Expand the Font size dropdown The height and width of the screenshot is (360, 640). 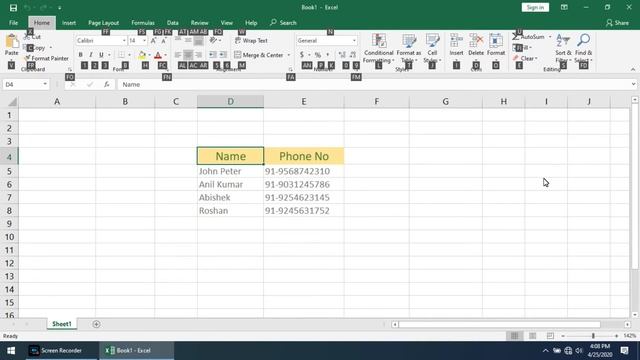(144, 40)
